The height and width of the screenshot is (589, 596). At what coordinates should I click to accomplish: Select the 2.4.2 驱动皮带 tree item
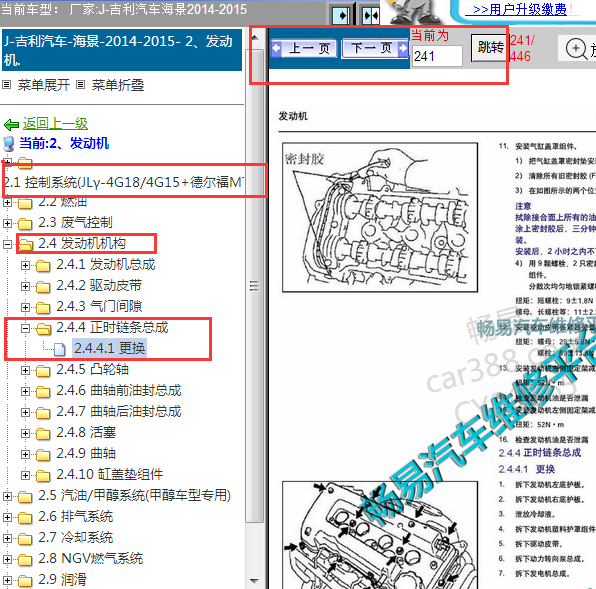[99, 285]
